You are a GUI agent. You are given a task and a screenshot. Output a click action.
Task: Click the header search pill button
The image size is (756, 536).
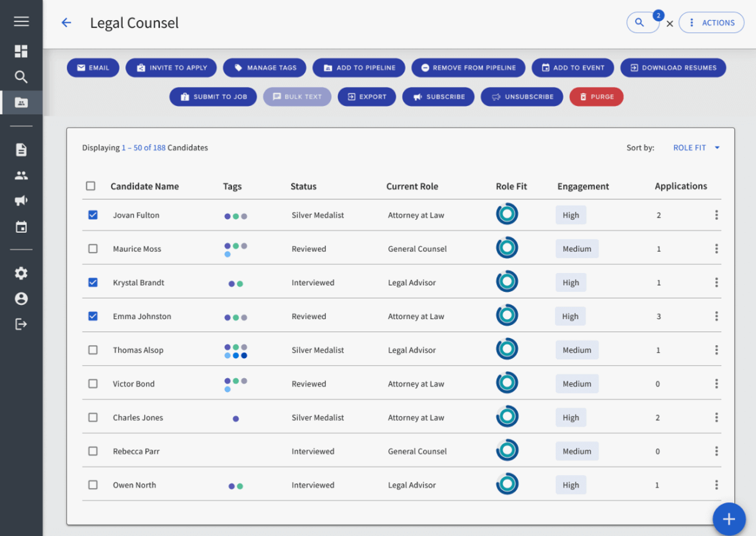pyautogui.click(x=643, y=22)
